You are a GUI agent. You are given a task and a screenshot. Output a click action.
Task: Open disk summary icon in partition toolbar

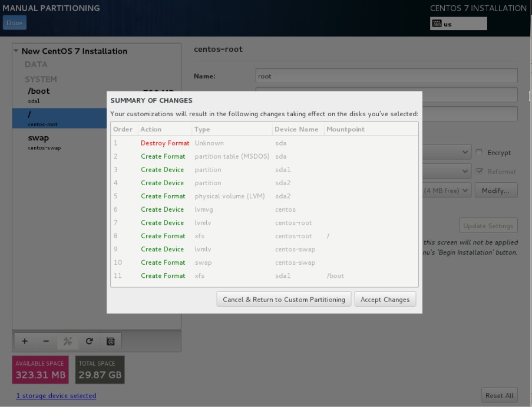(111, 341)
